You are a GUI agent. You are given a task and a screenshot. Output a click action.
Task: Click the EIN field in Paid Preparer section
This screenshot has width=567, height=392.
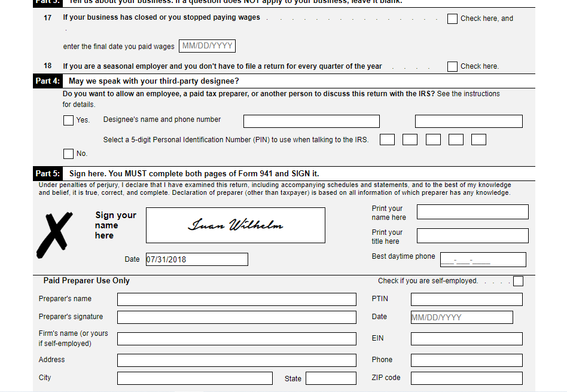(x=467, y=338)
